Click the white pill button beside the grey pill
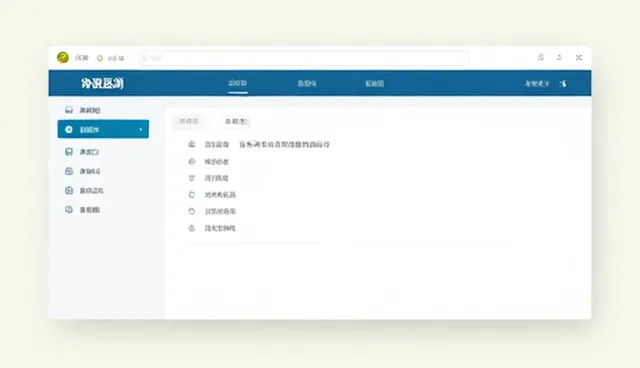This screenshot has width=640, height=368. (x=236, y=121)
